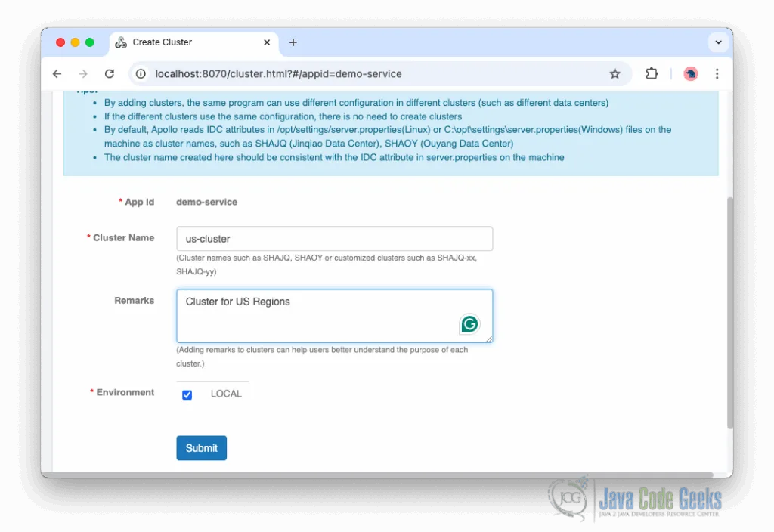Open the user profile avatar
This screenshot has height=532, width=774.
pos(690,73)
